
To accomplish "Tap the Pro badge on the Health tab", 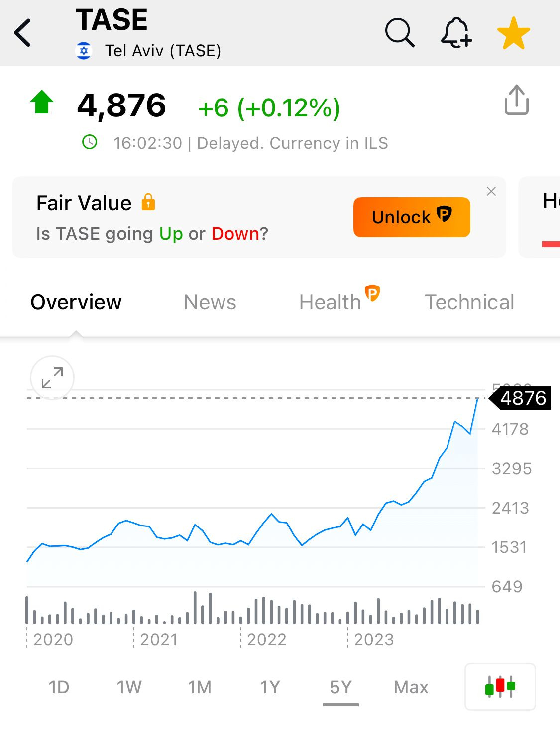I will point(372,293).
